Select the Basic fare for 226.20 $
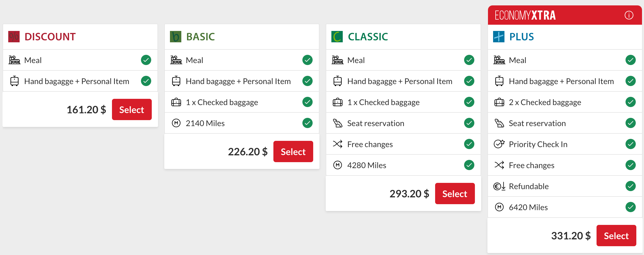The width and height of the screenshot is (644, 255). click(293, 152)
